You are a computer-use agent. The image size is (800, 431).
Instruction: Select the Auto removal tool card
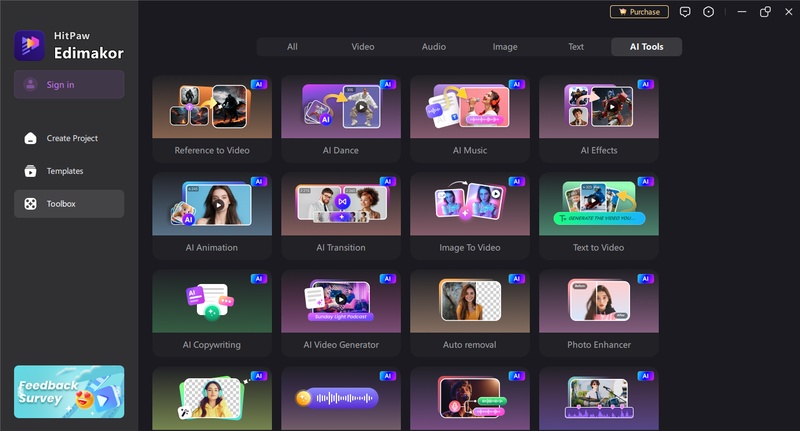click(x=470, y=313)
